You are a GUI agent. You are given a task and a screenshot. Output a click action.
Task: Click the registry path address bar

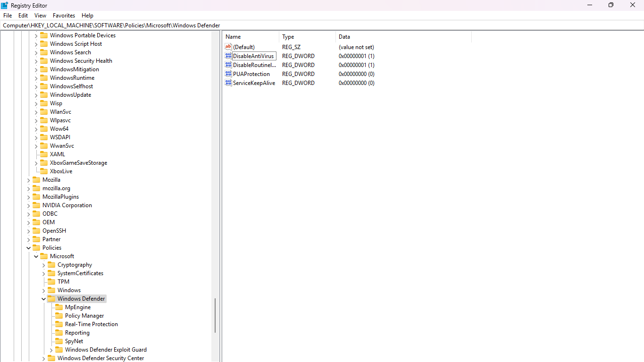[322, 25]
